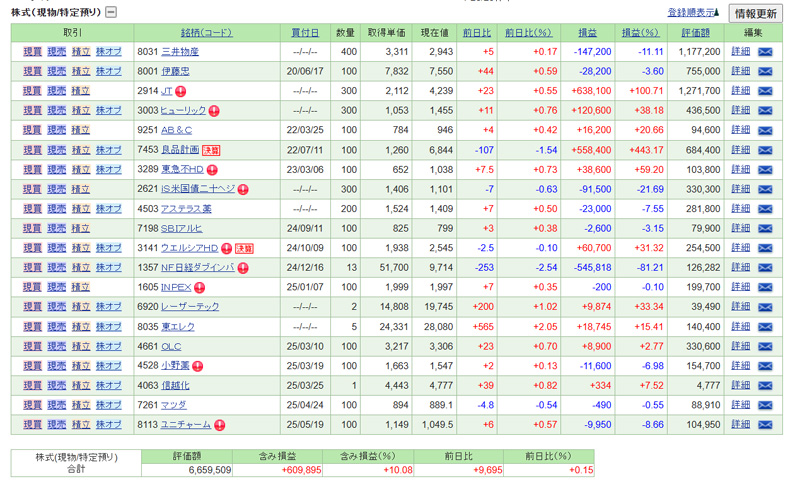Click 積立 for SBIアルヒ
Viewport: 800px width, 484px height.
tap(81, 228)
